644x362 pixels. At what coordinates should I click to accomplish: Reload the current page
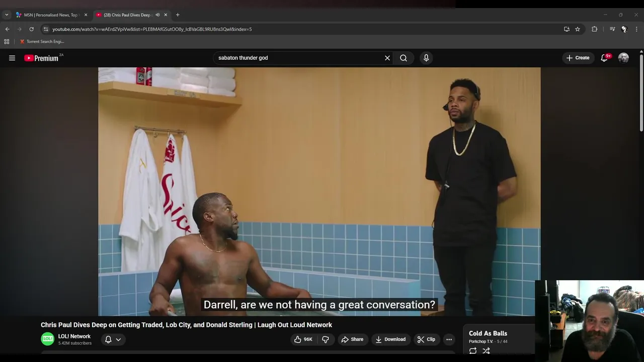coord(31,29)
